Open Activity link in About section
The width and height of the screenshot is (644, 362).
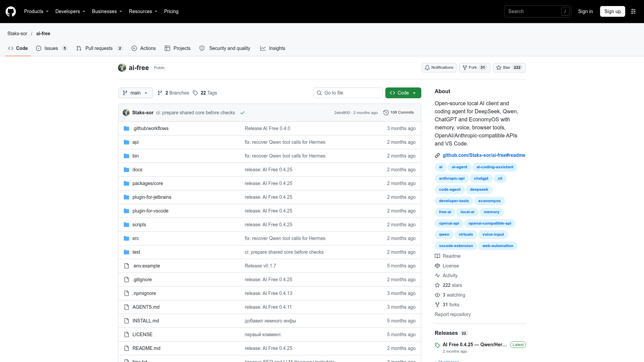(x=446, y=276)
